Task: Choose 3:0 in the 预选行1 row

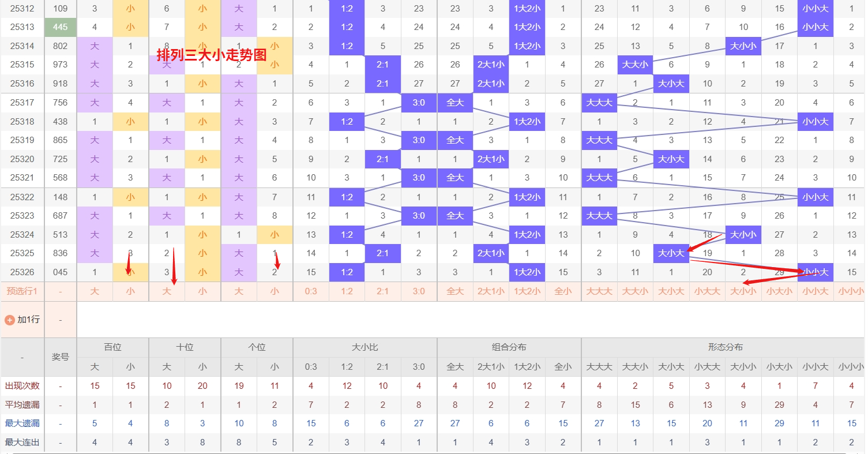Action: 419,291
